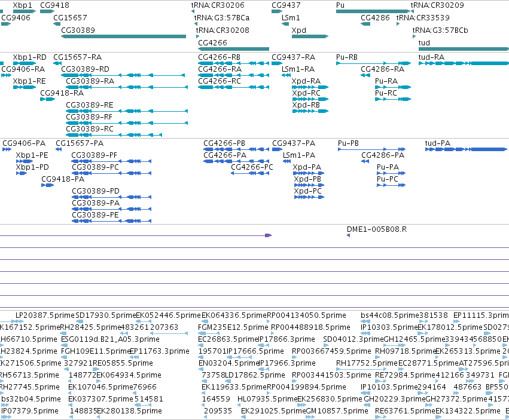
Task: Click the Pu-RB transcript label
Action: coord(347,57)
